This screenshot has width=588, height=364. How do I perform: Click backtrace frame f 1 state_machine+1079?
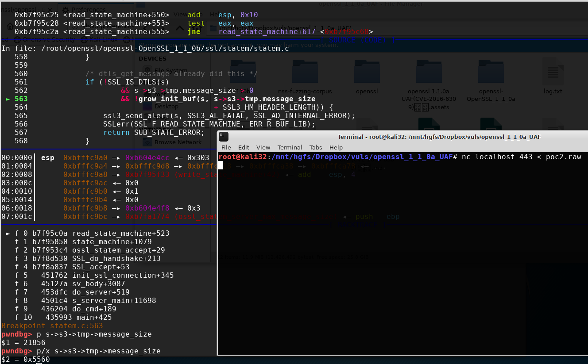pos(83,241)
